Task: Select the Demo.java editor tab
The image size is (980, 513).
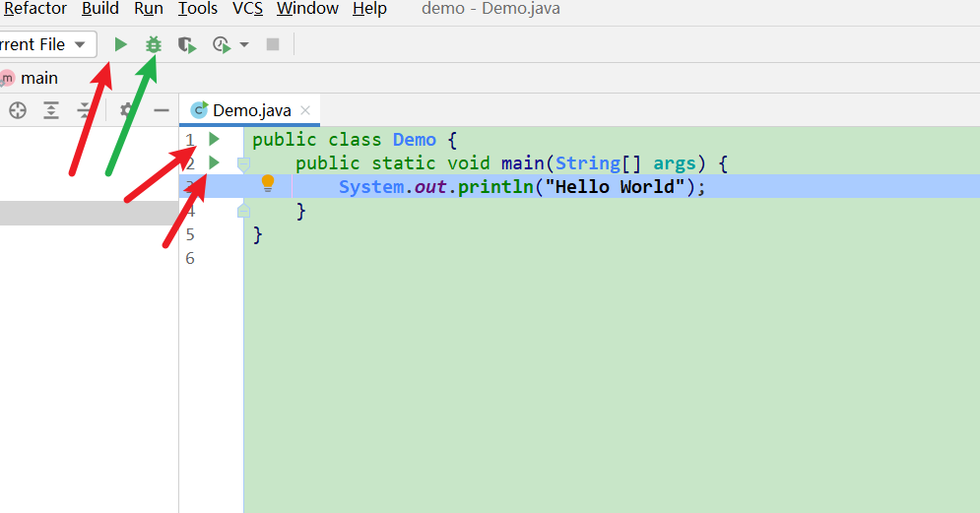Action: (x=251, y=110)
